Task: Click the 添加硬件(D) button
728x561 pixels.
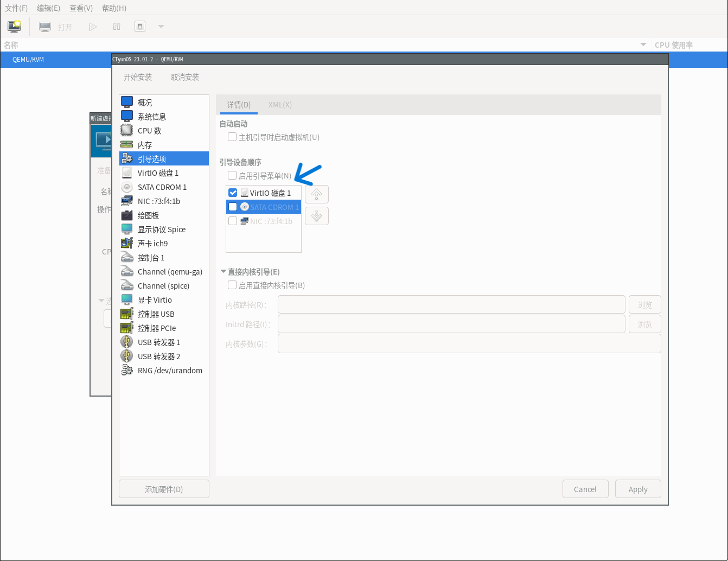Action: point(164,489)
